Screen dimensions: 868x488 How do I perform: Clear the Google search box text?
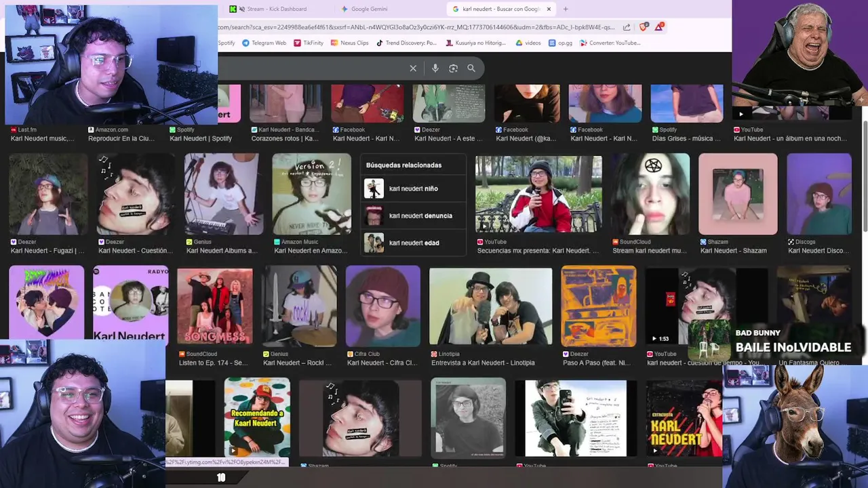[x=413, y=68]
